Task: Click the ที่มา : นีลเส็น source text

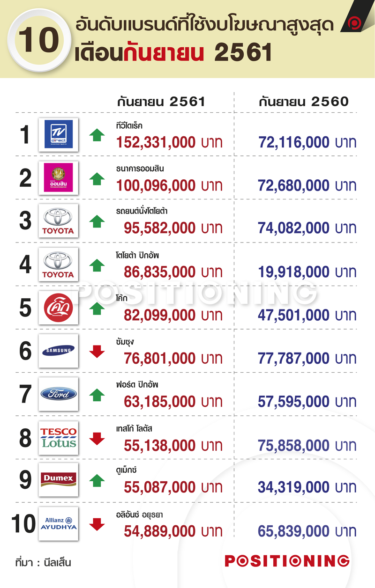Action: click(x=43, y=562)
